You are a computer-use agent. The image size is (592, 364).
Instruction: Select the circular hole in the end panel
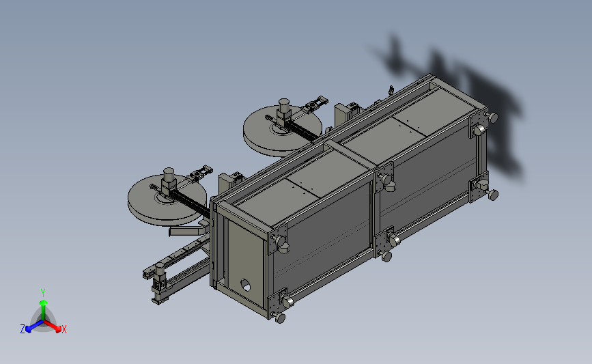point(245,285)
